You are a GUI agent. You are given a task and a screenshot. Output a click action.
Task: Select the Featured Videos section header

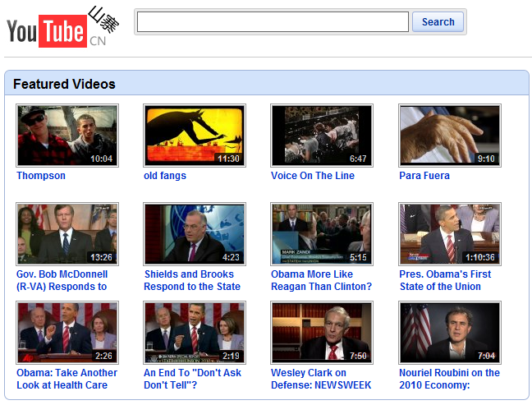coord(64,84)
